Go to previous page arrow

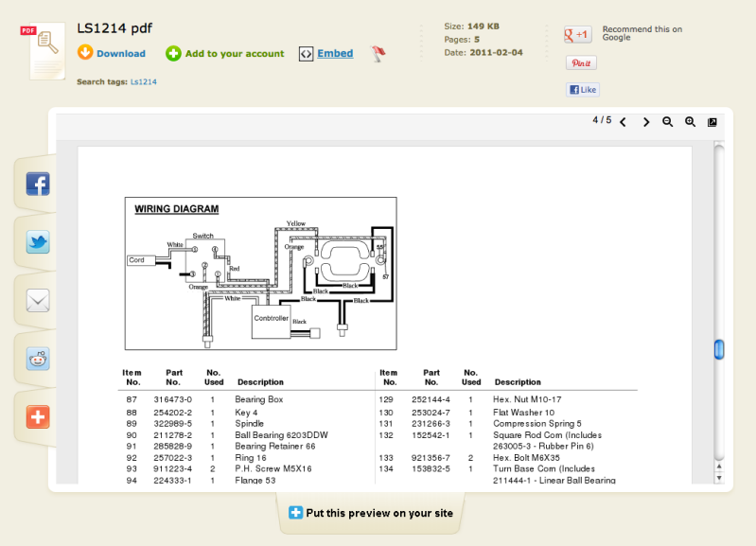click(623, 122)
